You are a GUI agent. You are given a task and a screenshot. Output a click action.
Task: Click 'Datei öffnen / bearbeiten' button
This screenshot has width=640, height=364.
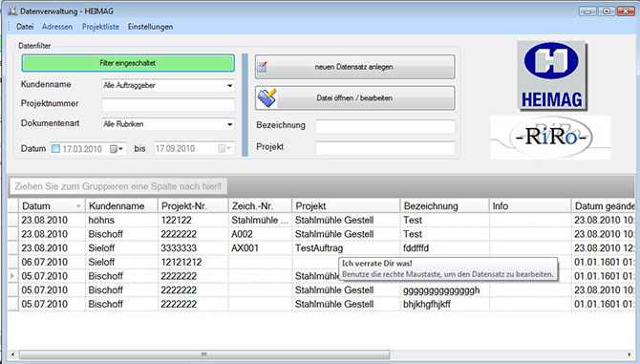(x=354, y=98)
